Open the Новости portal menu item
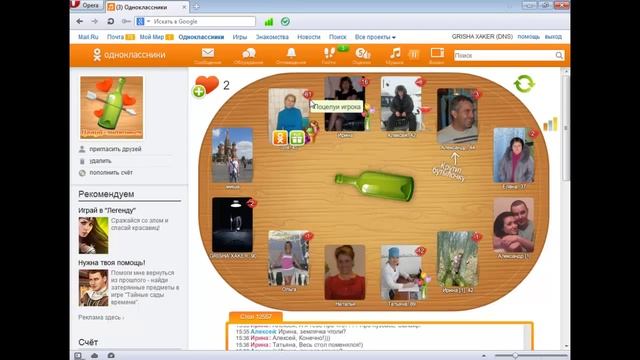 309,37
